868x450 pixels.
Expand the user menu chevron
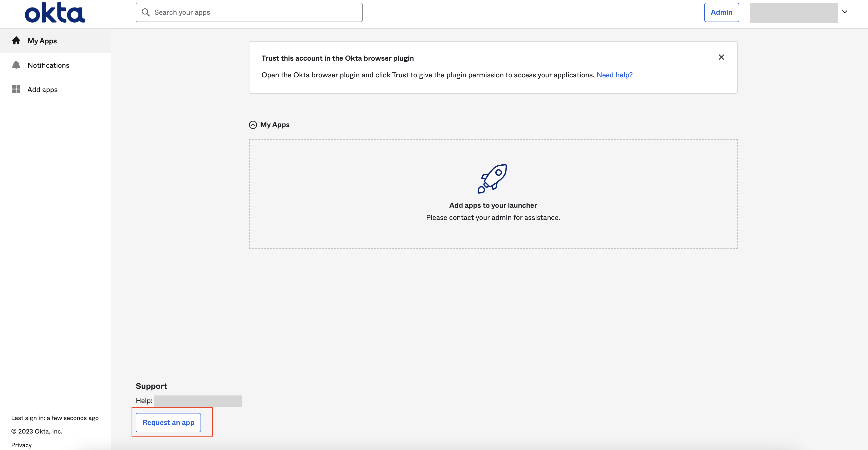(x=845, y=12)
